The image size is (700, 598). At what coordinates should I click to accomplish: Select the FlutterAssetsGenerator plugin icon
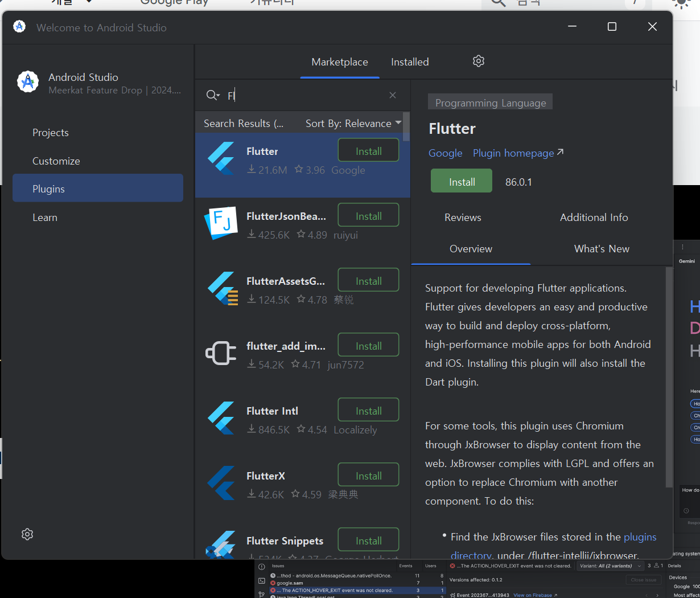(223, 288)
